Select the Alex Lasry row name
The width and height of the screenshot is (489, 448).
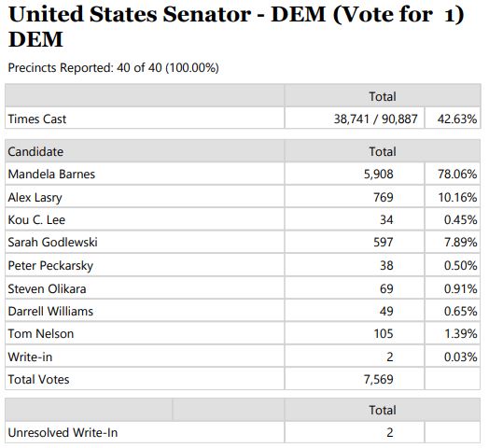(x=35, y=197)
